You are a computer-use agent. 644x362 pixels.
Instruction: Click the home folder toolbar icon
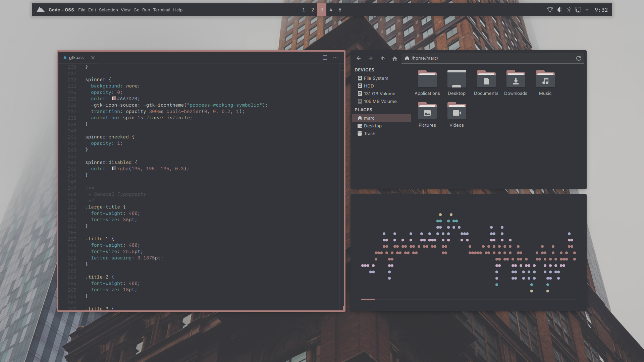tap(395, 58)
